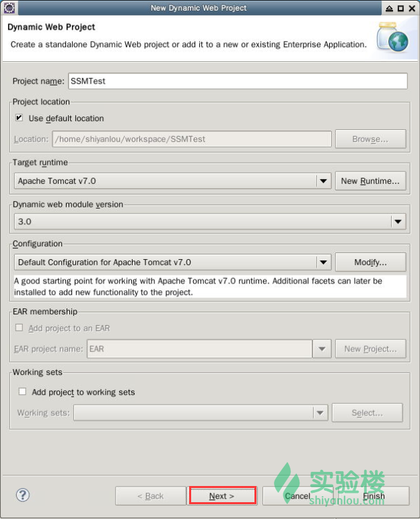Click the New Project... button
Screen dimensions: 420x519
[370, 349]
